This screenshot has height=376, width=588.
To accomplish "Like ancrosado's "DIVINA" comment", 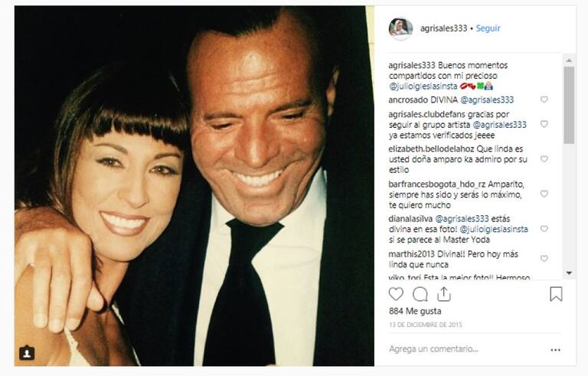I will pyautogui.click(x=544, y=100).
